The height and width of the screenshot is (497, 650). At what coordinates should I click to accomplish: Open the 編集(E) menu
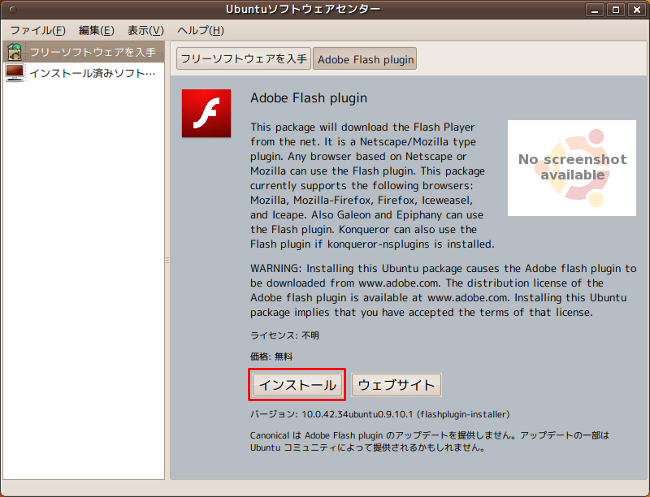[x=96, y=30]
